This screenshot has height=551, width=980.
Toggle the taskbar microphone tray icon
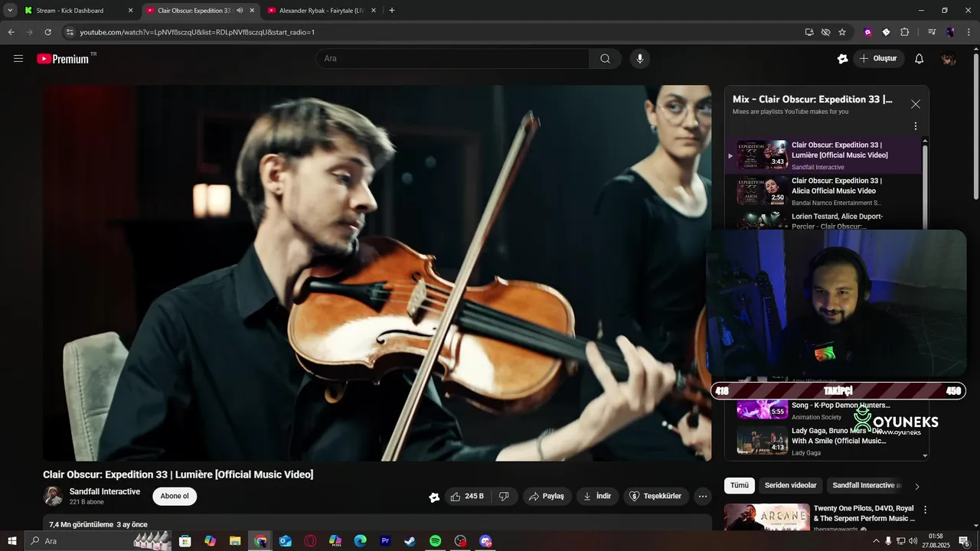tap(888, 541)
